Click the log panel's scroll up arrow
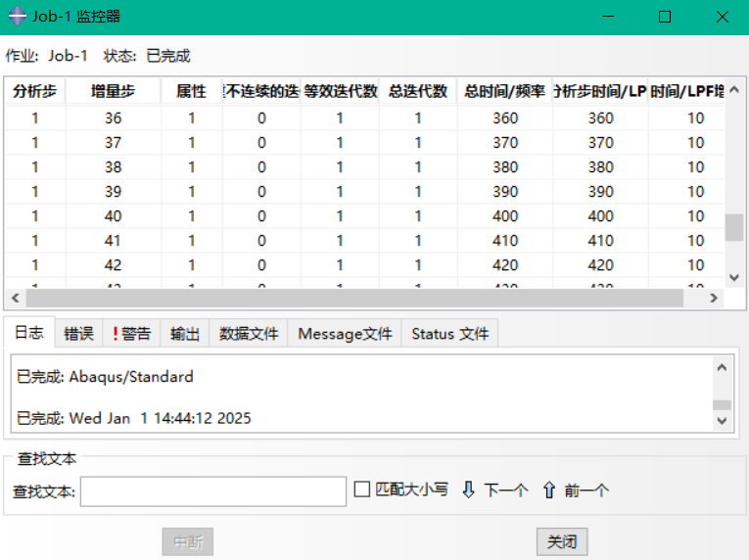 coord(722,368)
